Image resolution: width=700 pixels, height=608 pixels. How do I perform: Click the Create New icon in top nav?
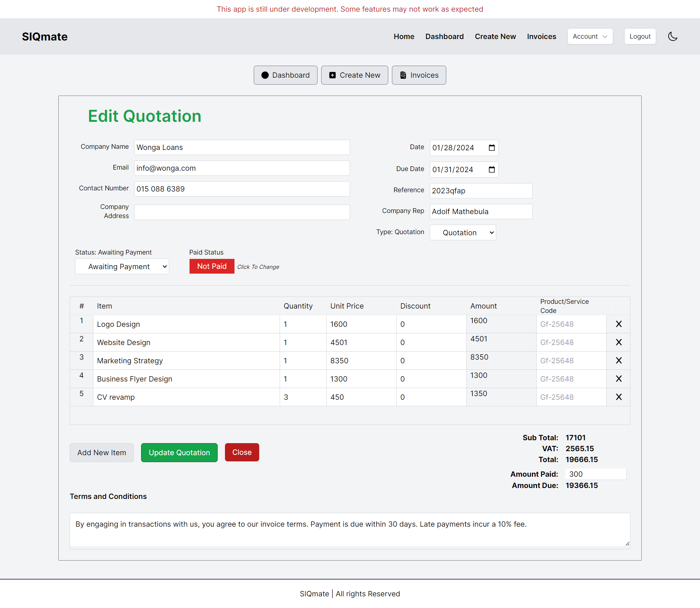495,36
